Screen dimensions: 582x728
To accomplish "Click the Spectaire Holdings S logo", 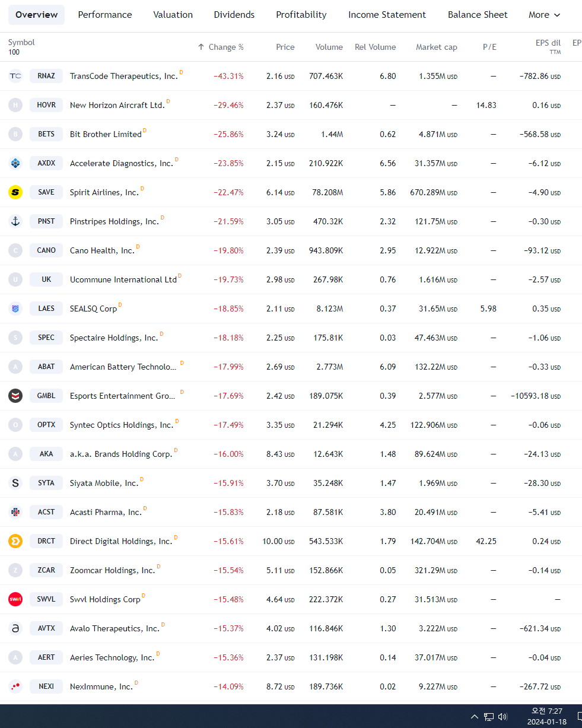I will pos(15,338).
